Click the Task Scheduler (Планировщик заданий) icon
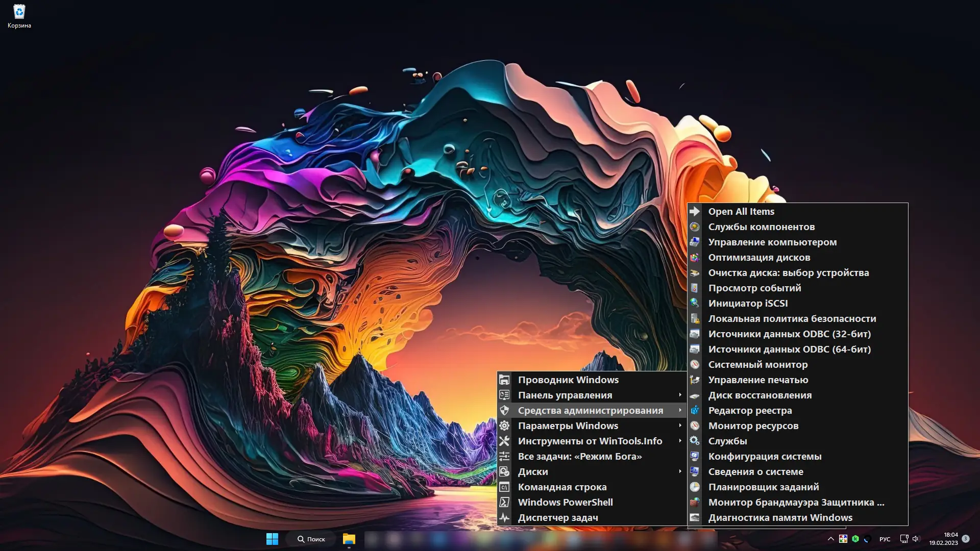 [x=695, y=487]
